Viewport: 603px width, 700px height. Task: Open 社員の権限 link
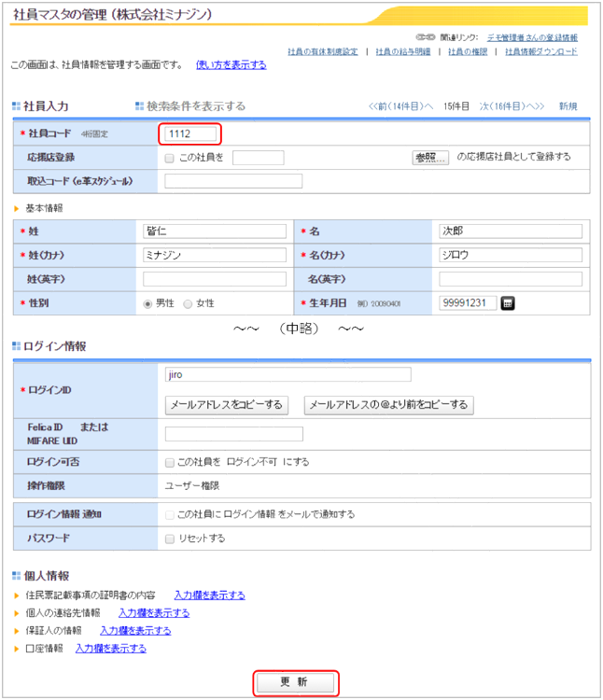(468, 51)
